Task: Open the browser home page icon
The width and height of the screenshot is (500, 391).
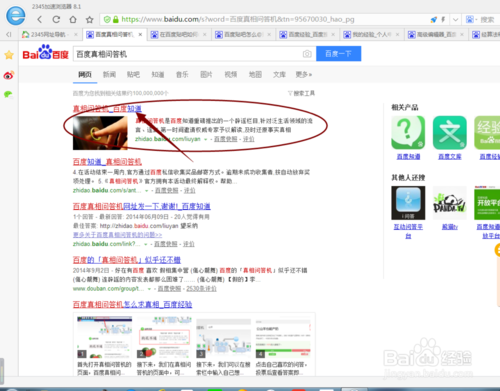Action: coord(73,19)
